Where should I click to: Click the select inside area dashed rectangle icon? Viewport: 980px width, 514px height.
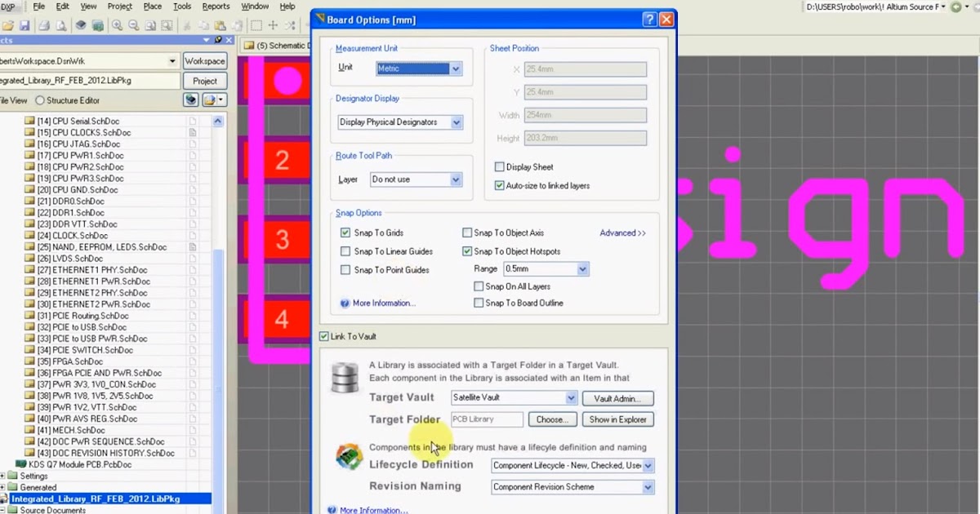pos(256,25)
